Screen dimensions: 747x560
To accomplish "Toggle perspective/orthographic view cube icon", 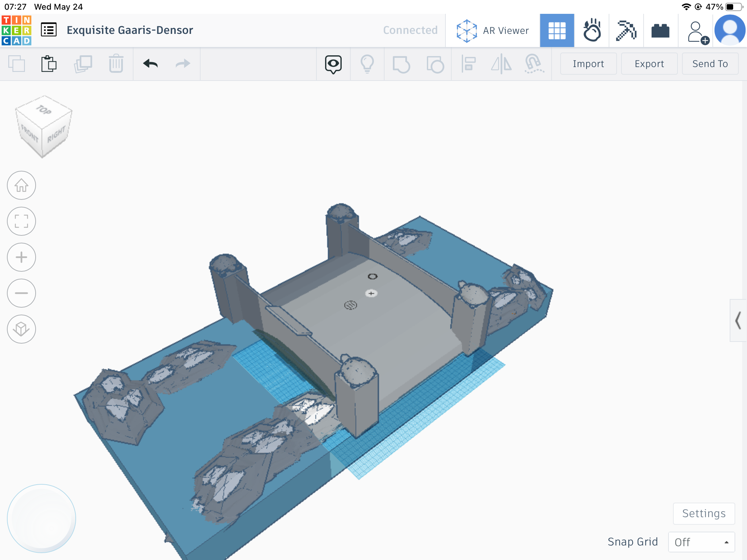I will pos(21,329).
